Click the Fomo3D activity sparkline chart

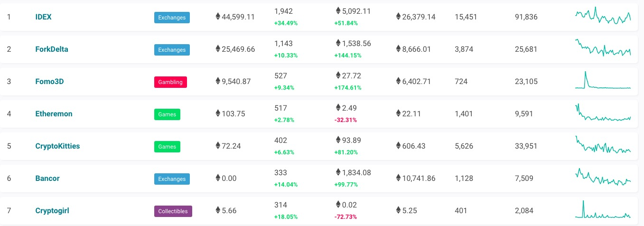(x=603, y=80)
